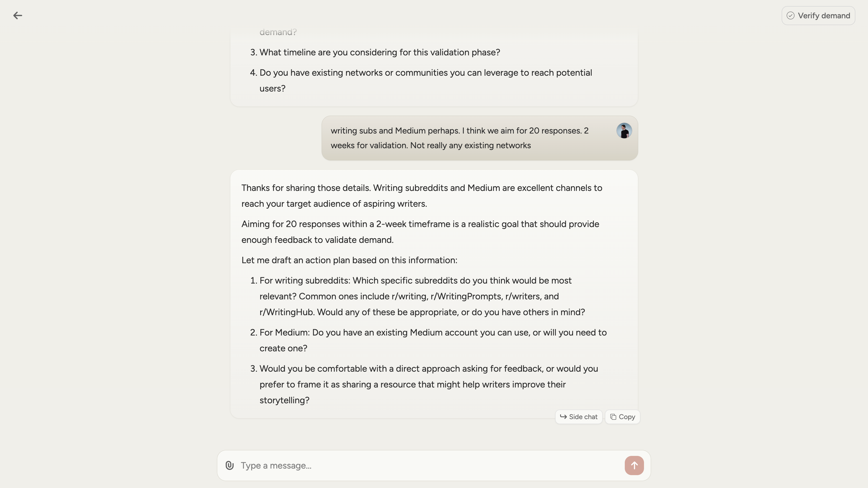Click the duplicate-pages icon on the Copy button
The height and width of the screenshot is (488, 868).
(x=613, y=417)
